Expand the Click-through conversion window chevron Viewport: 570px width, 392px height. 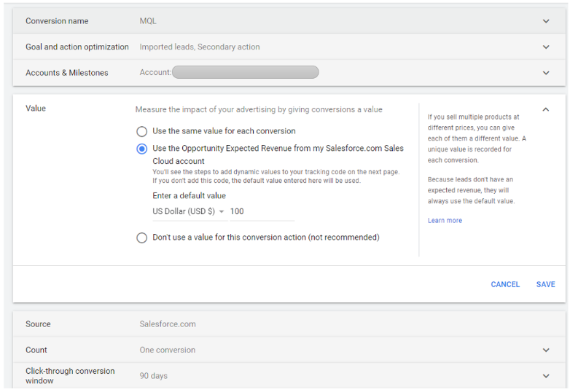tap(546, 376)
